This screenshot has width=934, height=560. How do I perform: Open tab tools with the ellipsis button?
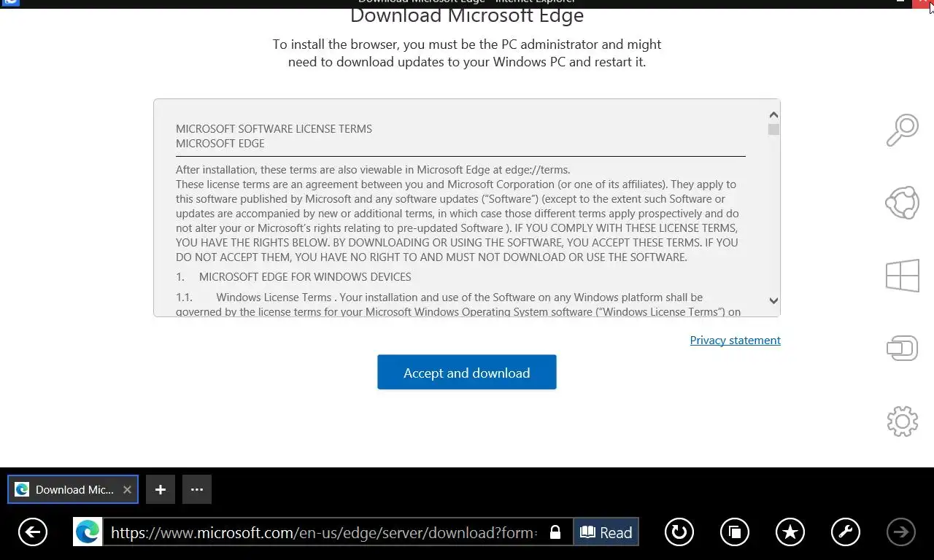click(x=197, y=489)
